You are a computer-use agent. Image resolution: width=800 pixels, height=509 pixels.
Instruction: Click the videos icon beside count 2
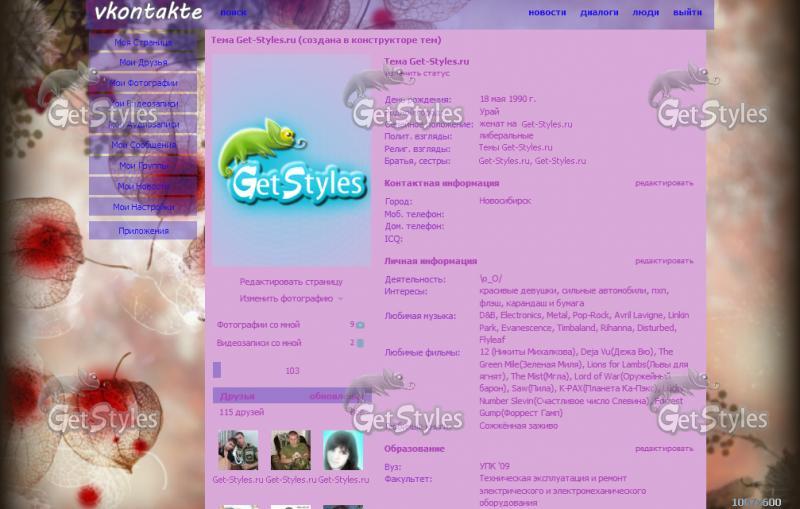coord(360,343)
